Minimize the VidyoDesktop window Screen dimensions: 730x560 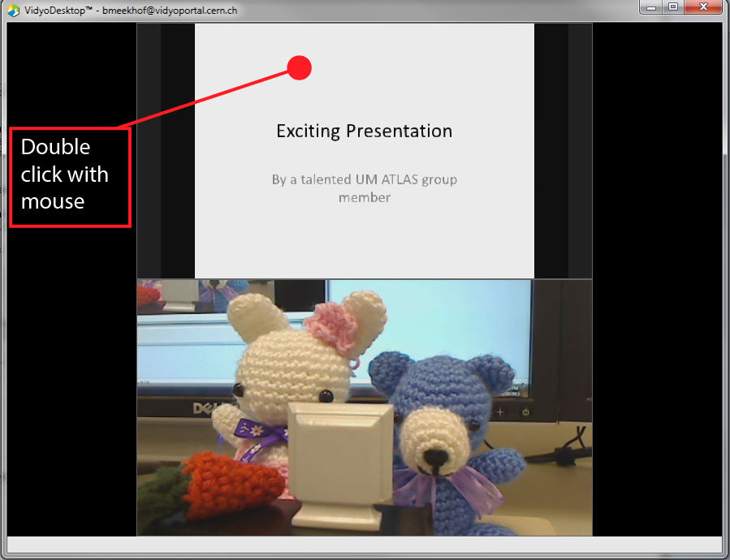point(651,7)
